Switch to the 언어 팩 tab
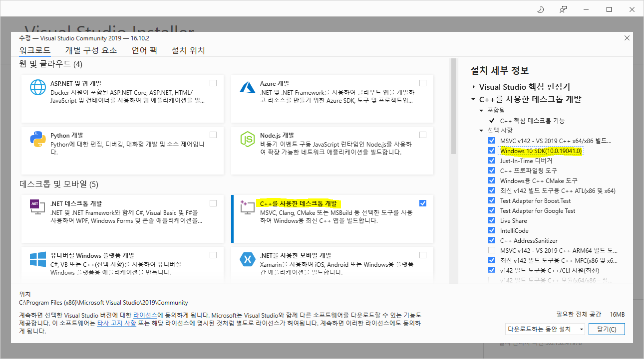644x359 pixels. (x=144, y=50)
